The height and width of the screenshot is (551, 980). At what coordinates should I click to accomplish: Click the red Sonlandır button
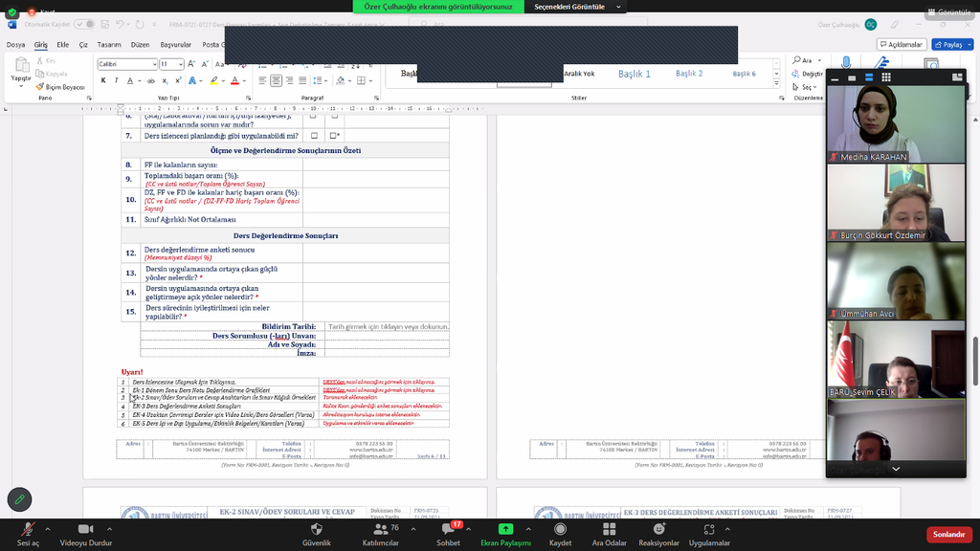click(948, 534)
